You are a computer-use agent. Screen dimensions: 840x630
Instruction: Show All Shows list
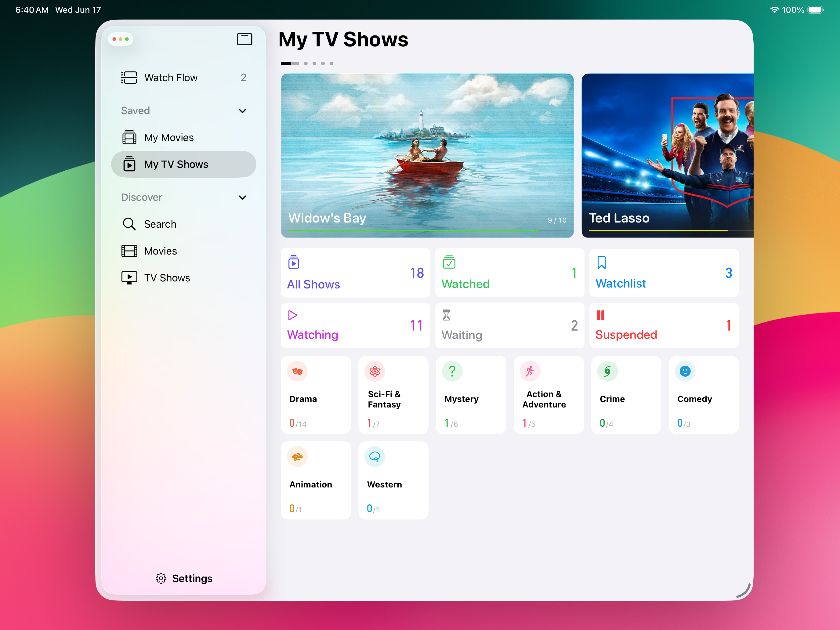click(355, 273)
